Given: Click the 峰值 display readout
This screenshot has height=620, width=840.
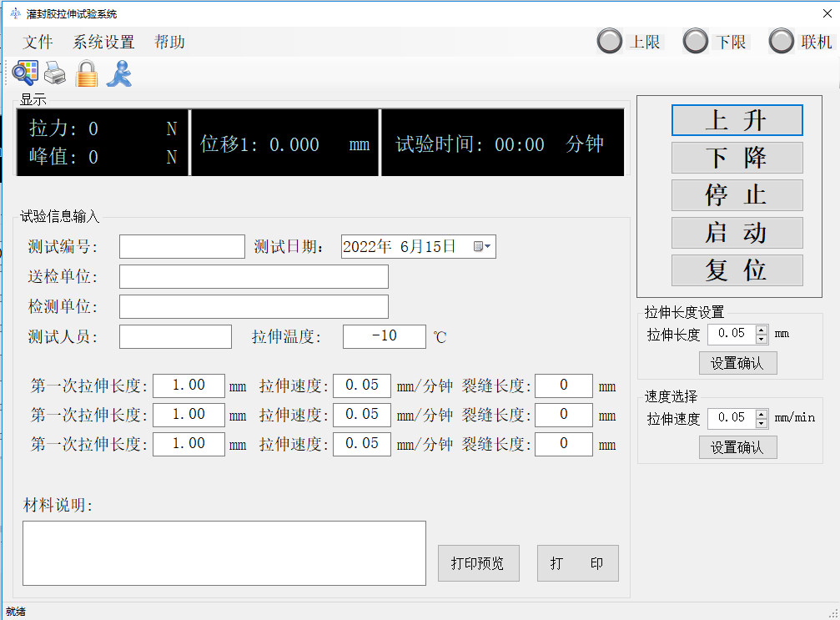Looking at the screenshot, I should (103, 157).
